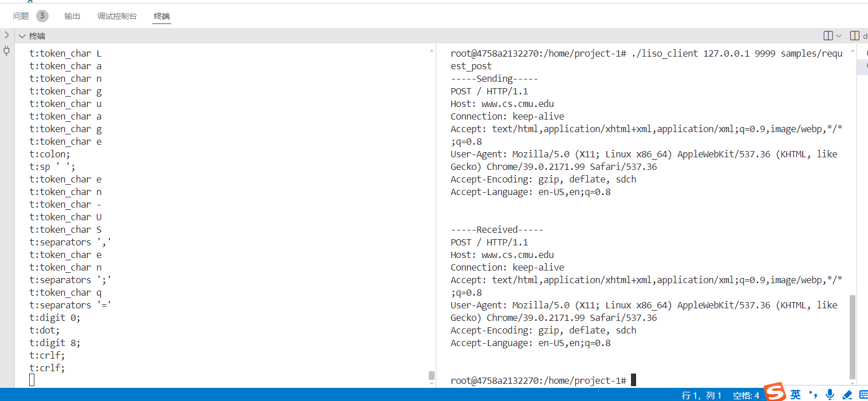Switch to the 输出 tab

(x=72, y=16)
